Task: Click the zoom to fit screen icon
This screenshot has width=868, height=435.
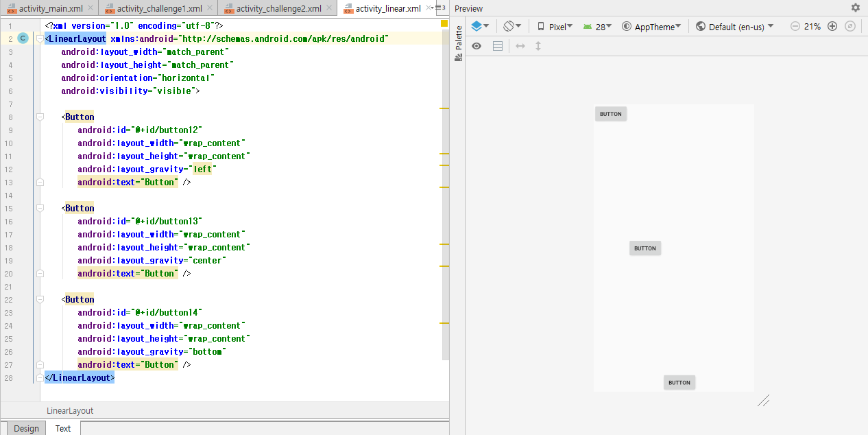Action: point(850,26)
